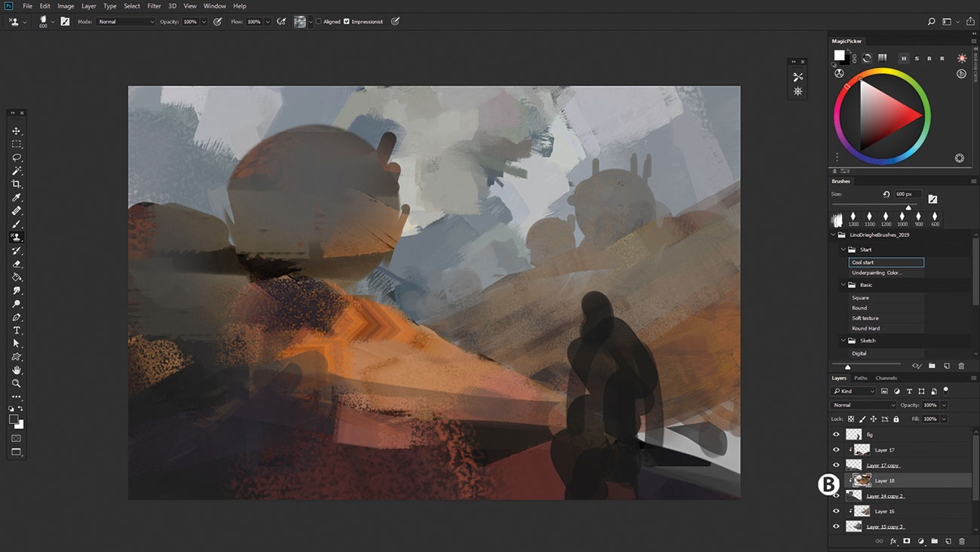This screenshot has width=980, height=552.
Task: Lock all with padlock icon
Action: coord(896,419)
